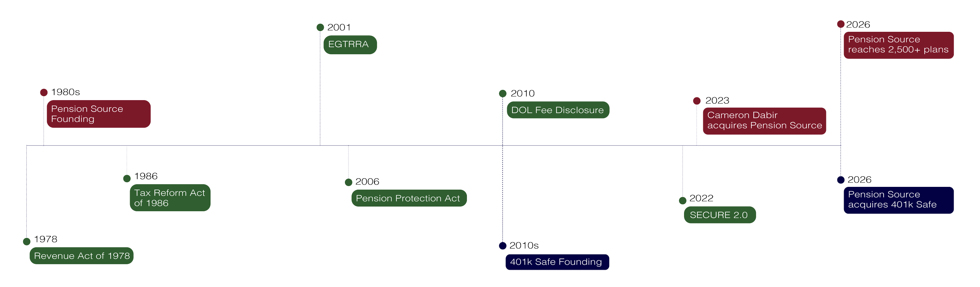980x287 pixels.
Task: Click the 2001 timeline dot
Action: tap(320, 27)
